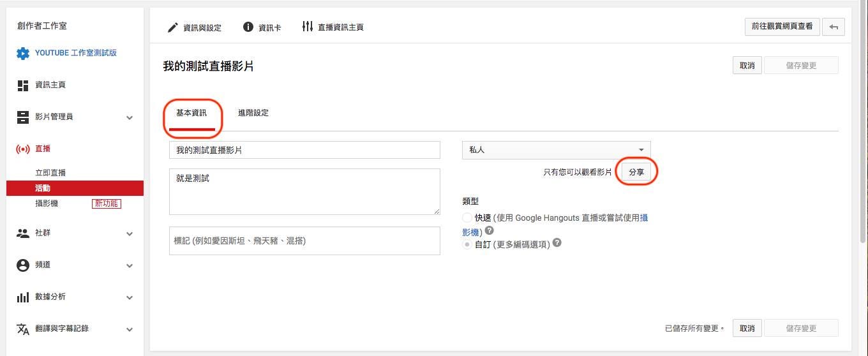Viewport: 868px width, 356px height.
Task: Select the 自訂 radio button
Action: coord(467,244)
